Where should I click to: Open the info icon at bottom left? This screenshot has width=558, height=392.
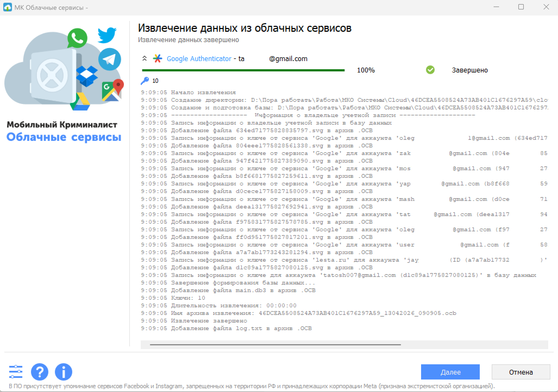[x=63, y=372]
